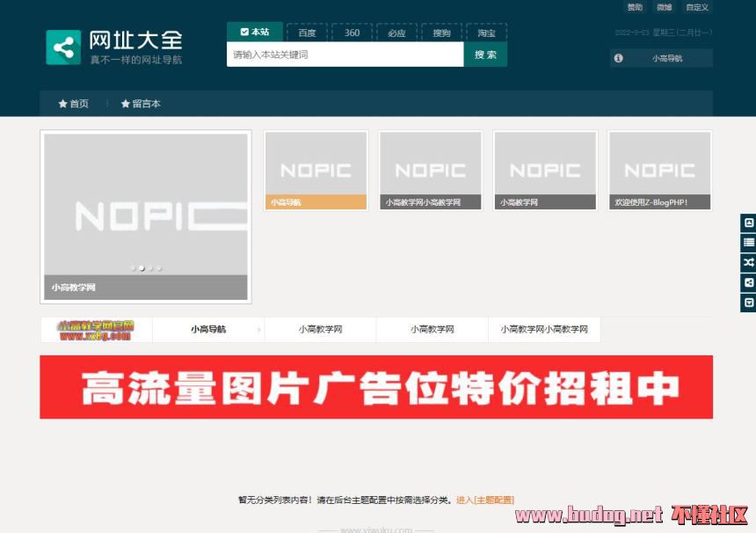Open the 进入[主题配置] link
Image resolution: width=756 pixels, height=533 pixels.
click(485, 500)
